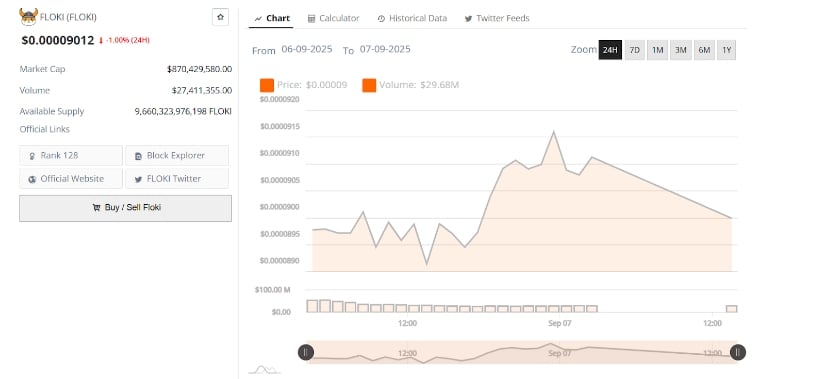Click the $100.00 M volume axis label
The height and width of the screenshot is (379, 825).
273,290
